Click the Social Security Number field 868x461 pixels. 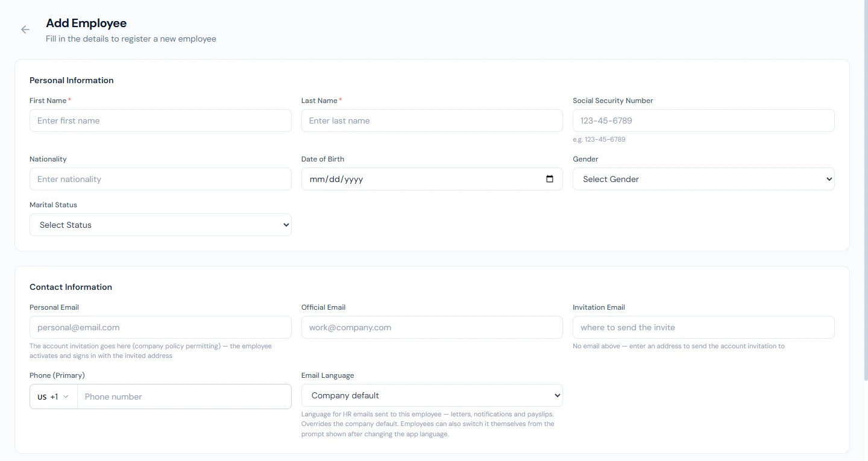tap(703, 121)
